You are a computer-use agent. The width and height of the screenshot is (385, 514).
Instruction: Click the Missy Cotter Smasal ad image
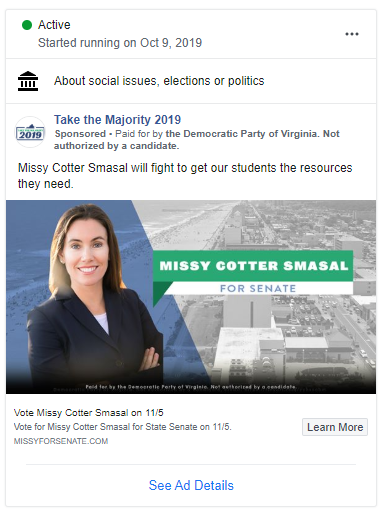click(x=191, y=297)
